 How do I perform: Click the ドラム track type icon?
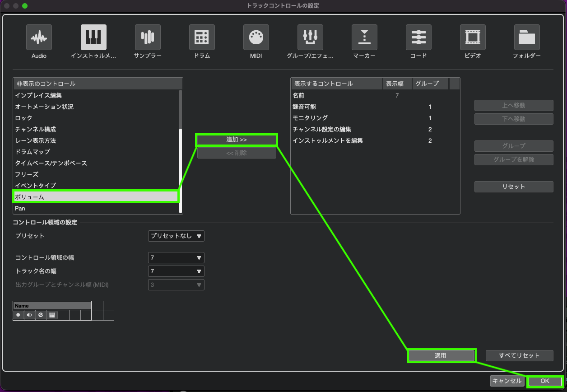coord(202,37)
